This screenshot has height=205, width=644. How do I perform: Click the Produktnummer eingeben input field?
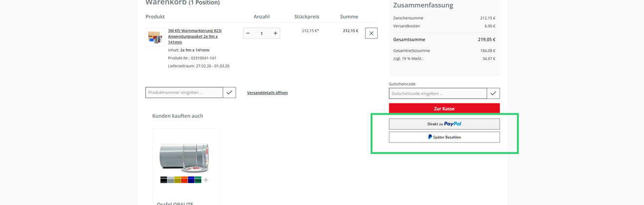point(184,92)
